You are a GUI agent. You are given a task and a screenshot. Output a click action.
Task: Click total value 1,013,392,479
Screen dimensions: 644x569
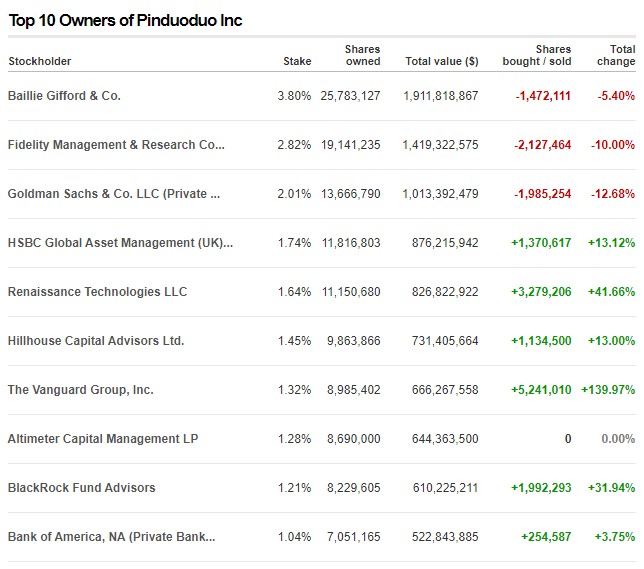point(441,194)
